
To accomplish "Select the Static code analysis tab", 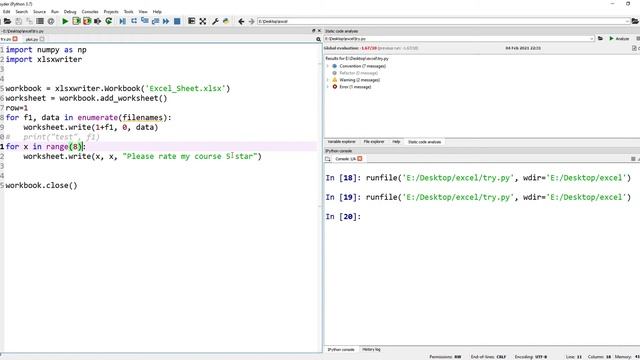I will [x=424, y=142].
